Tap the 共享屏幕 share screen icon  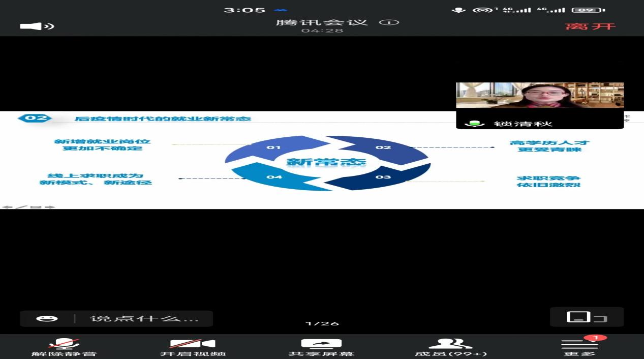321,347
